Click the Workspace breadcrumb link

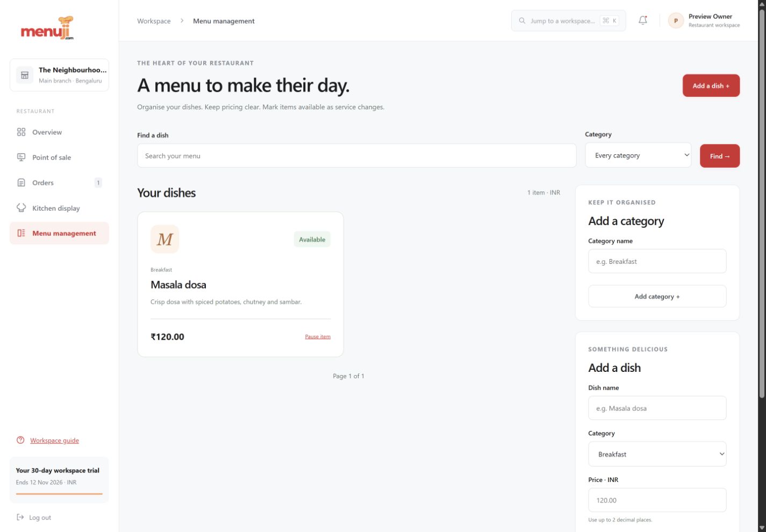pos(154,21)
